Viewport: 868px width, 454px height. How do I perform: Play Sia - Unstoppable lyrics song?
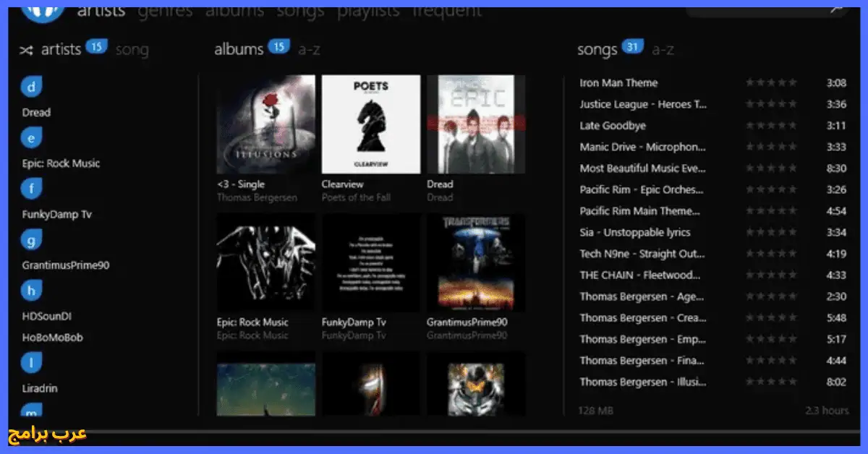click(x=635, y=232)
